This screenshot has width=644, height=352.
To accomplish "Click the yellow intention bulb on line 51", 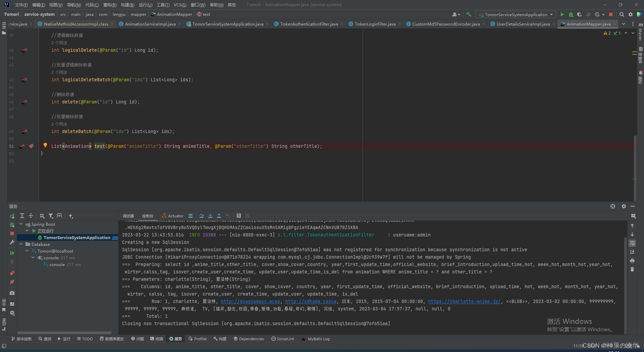I will coord(45,145).
